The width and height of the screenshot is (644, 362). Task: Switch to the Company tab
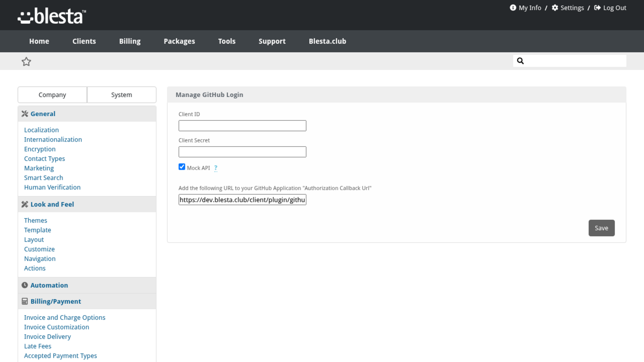[52, 95]
